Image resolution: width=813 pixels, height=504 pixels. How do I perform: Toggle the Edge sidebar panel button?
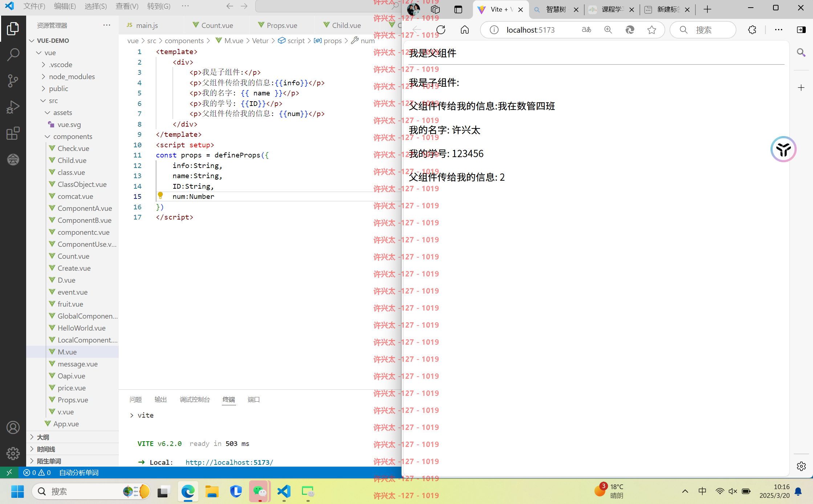(801, 30)
